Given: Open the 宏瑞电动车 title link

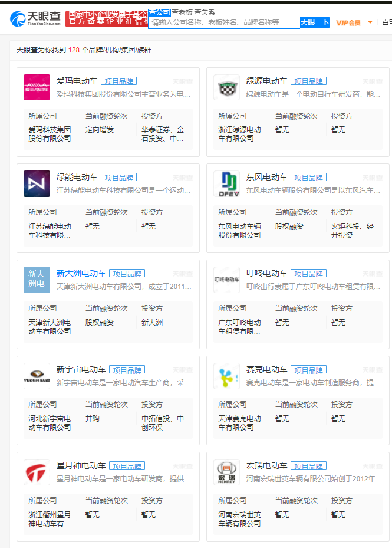Looking at the screenshot, I should pyautogui.click(x=266, y=465).
